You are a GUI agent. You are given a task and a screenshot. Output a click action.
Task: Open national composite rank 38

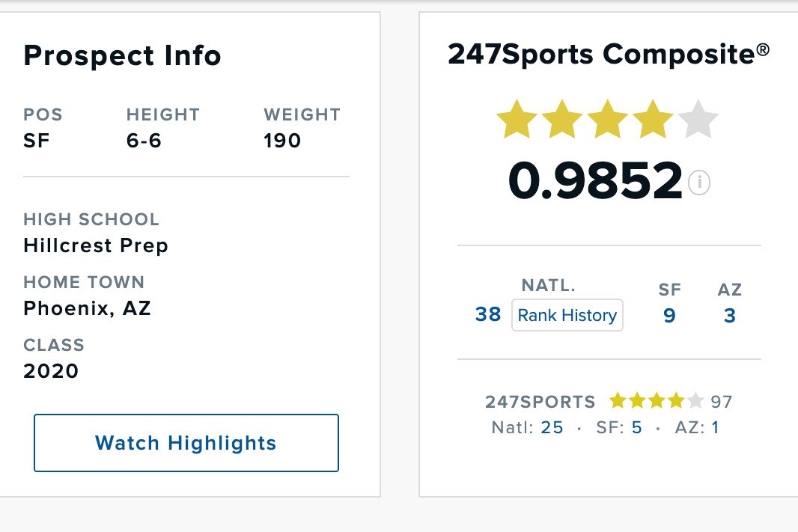coord(488,315)
